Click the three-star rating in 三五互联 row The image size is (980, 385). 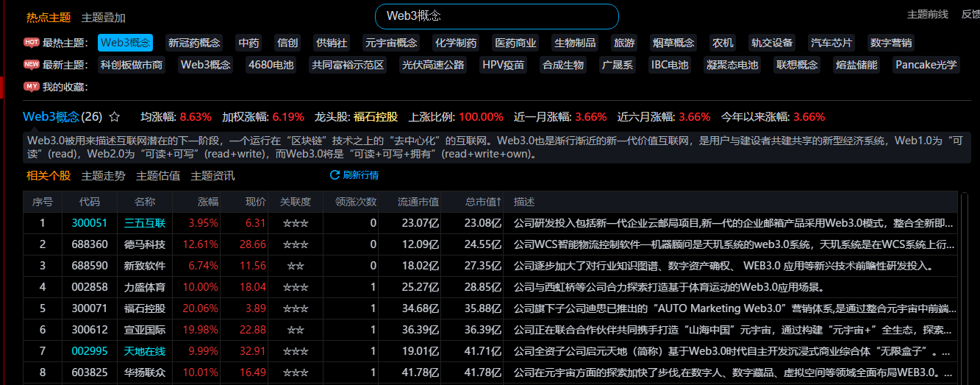click(296, 223)
